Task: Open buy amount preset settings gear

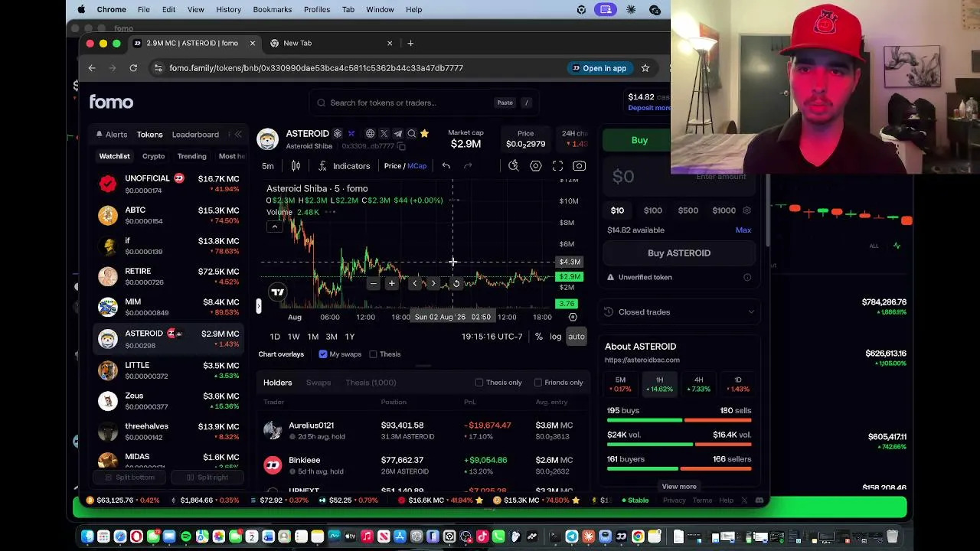Action: (x=746, y=210)
